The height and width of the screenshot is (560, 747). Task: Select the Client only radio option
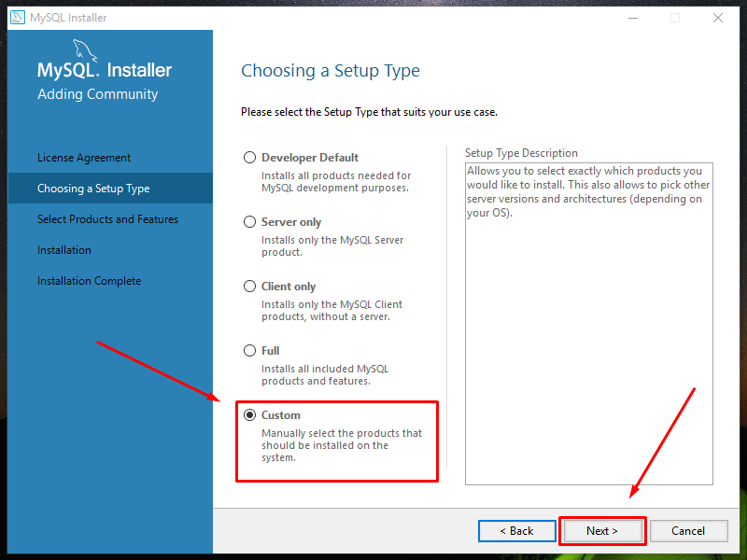249,287
